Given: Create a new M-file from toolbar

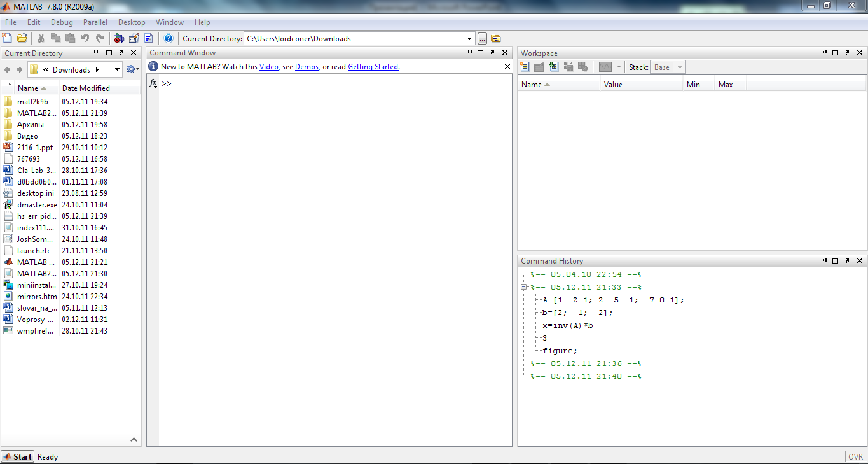Looking at the screenshot, I should pyautogui.click(x=7, y=38).
